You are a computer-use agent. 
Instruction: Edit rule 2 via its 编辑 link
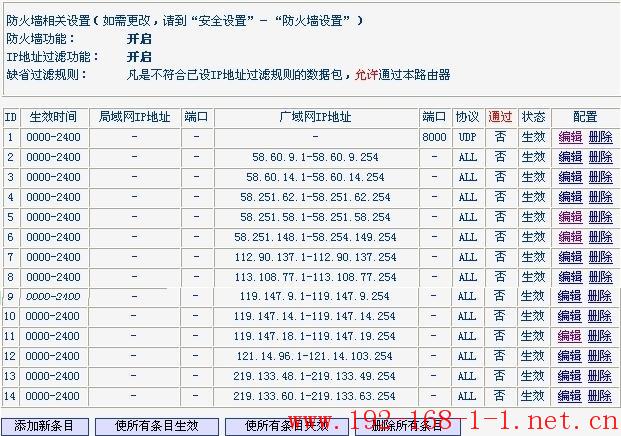(570, 157)
